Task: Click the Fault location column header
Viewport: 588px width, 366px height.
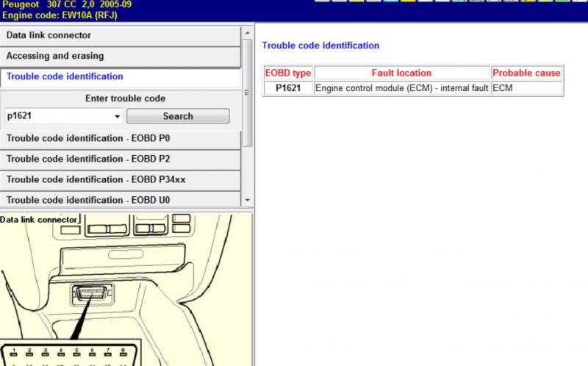Action: pos(401,73)
